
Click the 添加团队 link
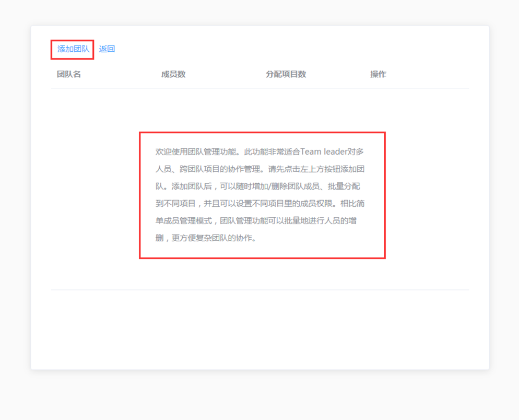pos(73,49)
